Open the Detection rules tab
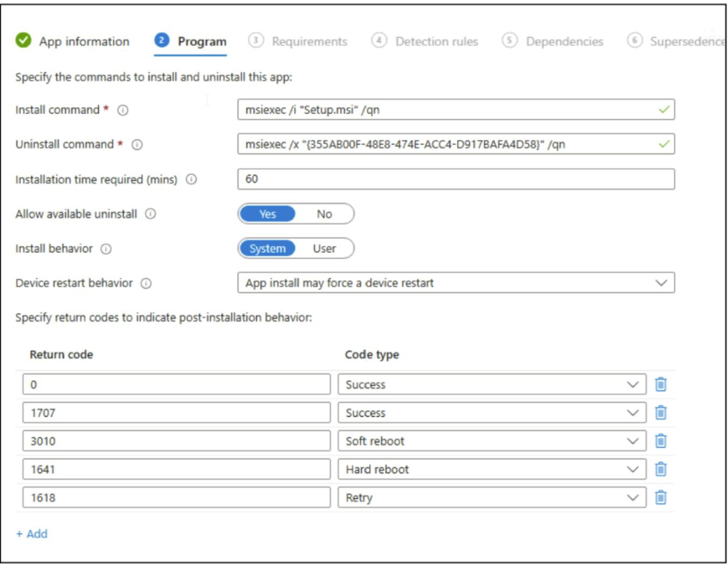Screen dimensions: 728x566 pyautogui.click(x=436, y=42)
